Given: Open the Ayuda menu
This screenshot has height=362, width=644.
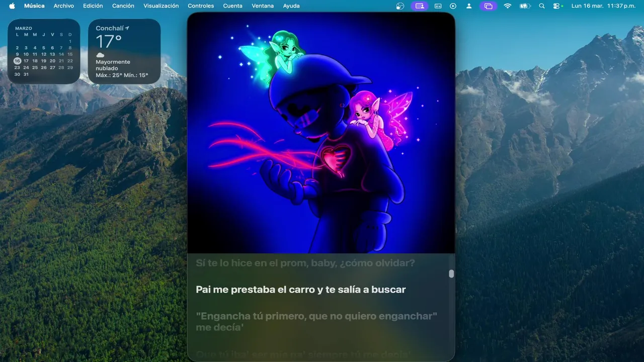Looking at the screenshot, I should pyautogui.click(x=291, y=6).
